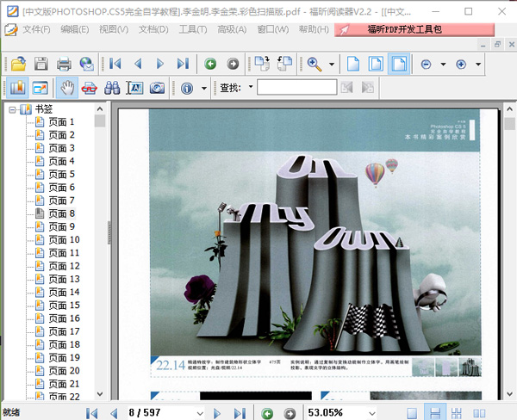Open search with binoculars icon
The width and height of the screenshot is (517, 420).
coord(112,88)
